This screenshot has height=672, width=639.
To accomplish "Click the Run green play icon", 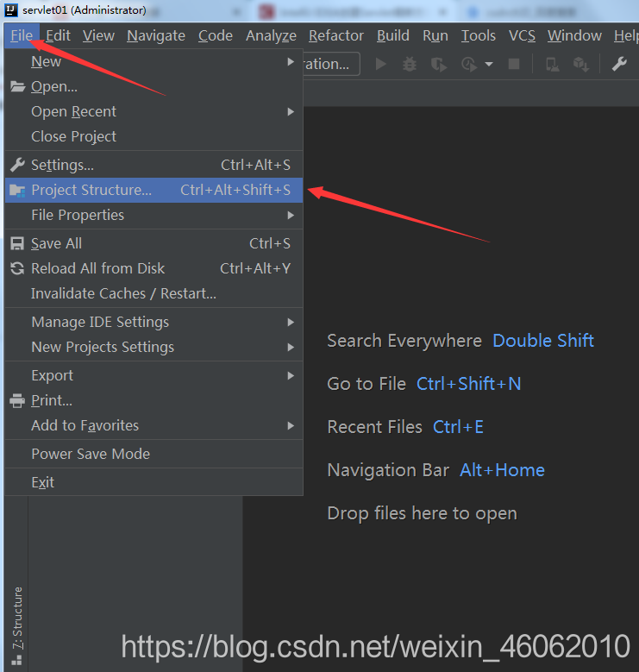I will pyautogui.click(x=381, y=65).
